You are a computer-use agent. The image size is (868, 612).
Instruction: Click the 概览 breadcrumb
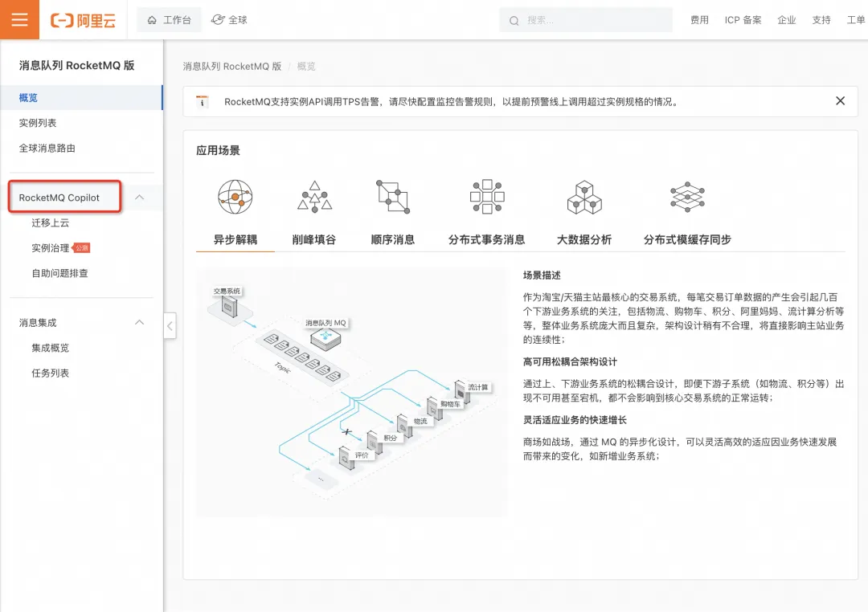pyautogui.click(x=306, y=67)
